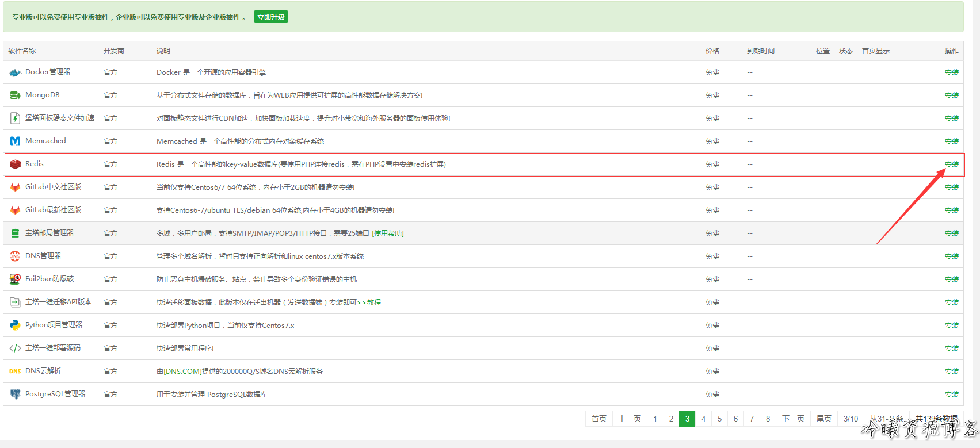Install Python项目管理器 via 安装 link
The height and width of the screenshot is (448, 980).
point(952,326)
